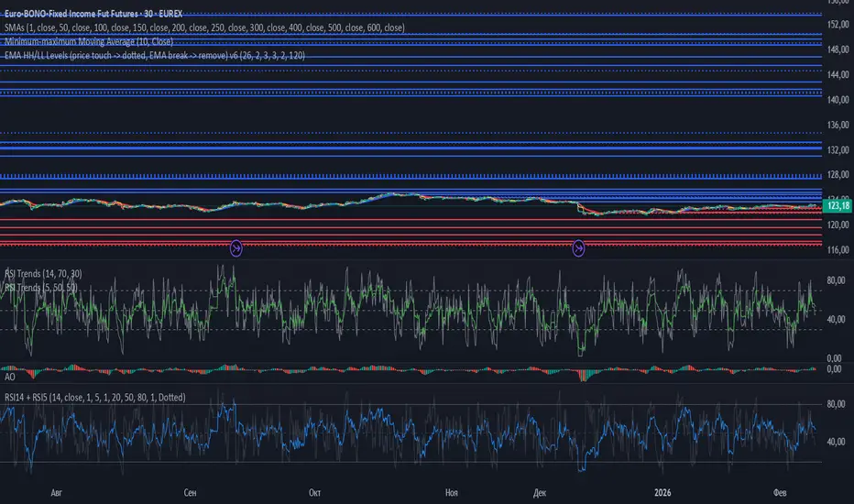Select the RSI14 + RSI5 indicator legend
This screenshot has height=504, width=854.
pos(94,397)
